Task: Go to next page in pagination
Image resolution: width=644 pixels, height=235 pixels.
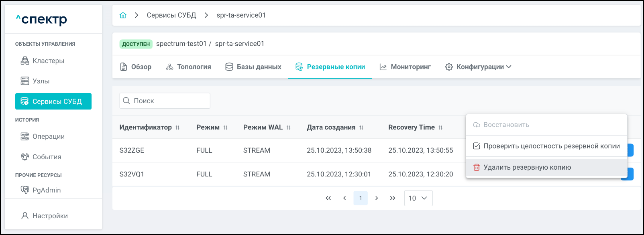Action: coord(377,198)
